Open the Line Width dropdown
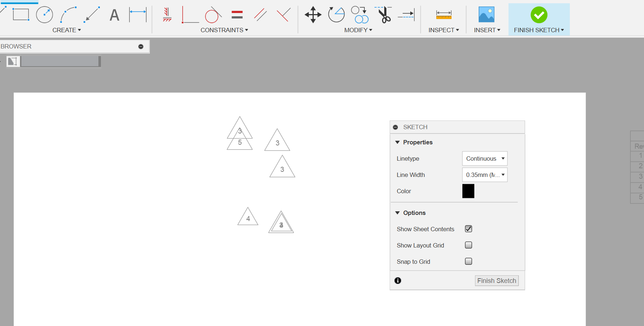 [x=484, y=175]
